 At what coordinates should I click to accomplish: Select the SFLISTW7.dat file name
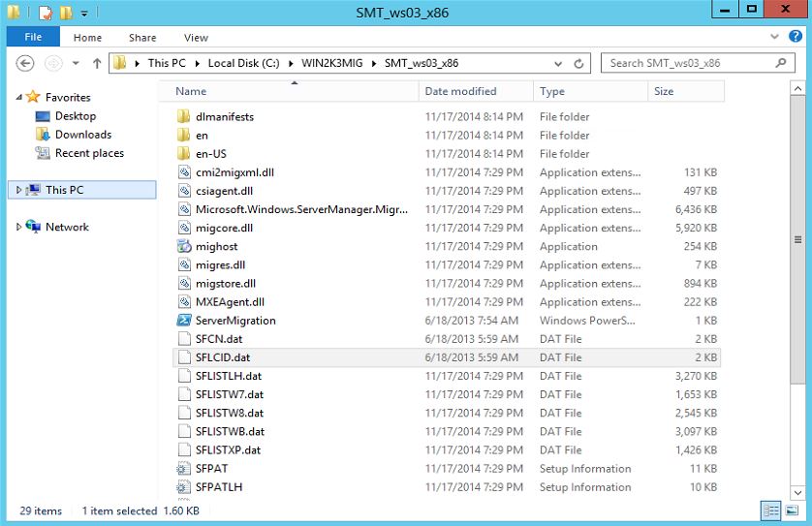point(230,394)
